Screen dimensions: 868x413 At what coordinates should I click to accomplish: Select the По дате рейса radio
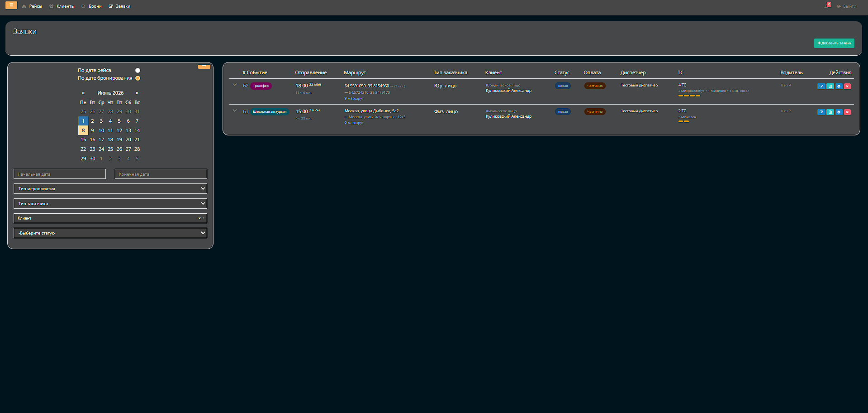point(138,70)
